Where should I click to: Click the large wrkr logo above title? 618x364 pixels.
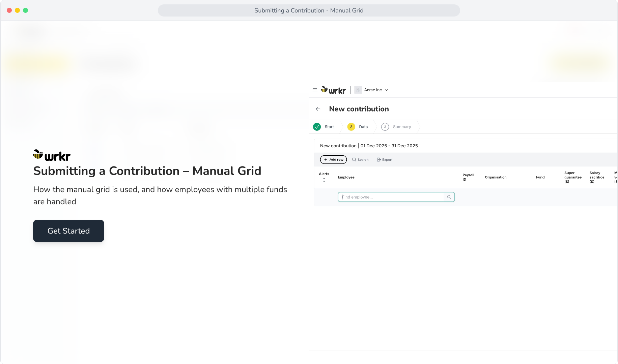(x=52, y=156)
